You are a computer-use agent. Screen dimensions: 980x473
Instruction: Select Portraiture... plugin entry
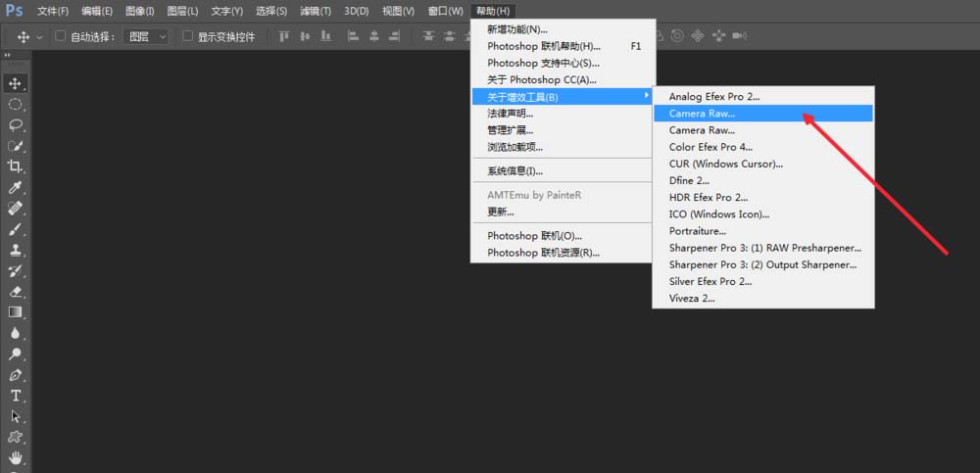(x=697, y=231)
